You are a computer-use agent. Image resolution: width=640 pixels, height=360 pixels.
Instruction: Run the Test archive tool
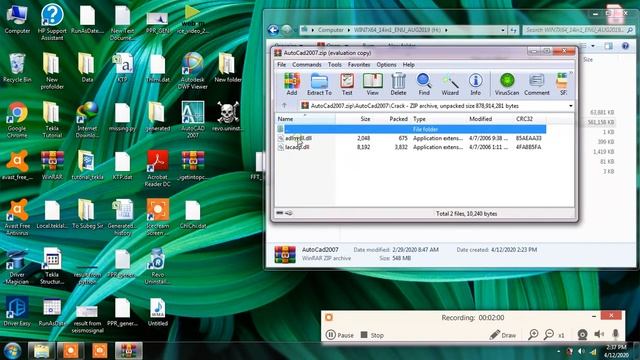(347, 84)
